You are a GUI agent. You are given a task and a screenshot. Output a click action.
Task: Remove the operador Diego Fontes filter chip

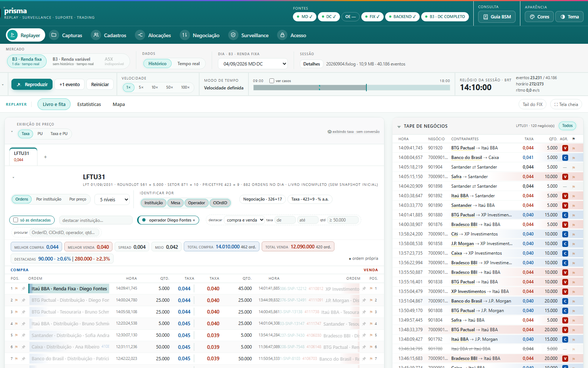[194, 220]
